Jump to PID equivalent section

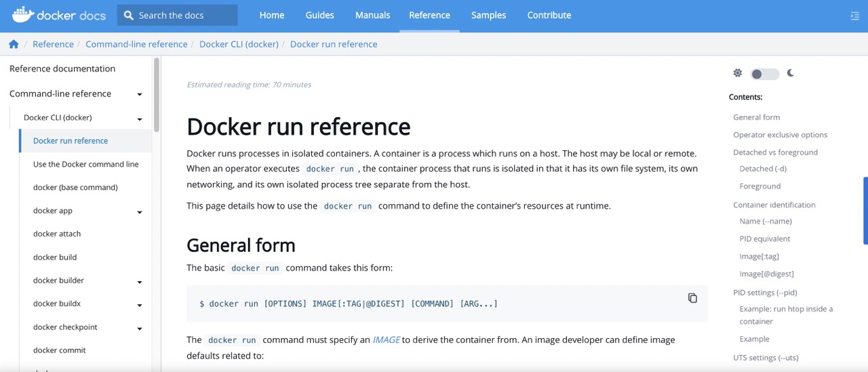click(x=765, y=239)
